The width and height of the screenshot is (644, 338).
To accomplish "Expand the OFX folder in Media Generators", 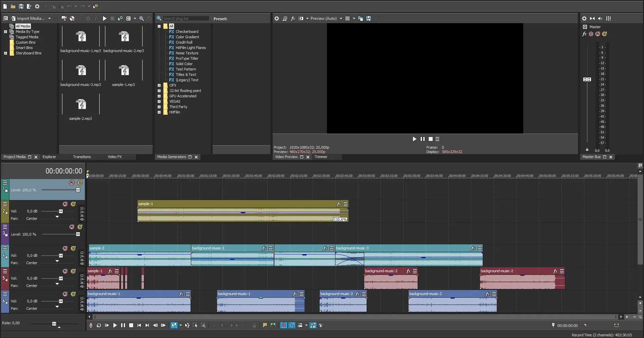I will (159, 86).
